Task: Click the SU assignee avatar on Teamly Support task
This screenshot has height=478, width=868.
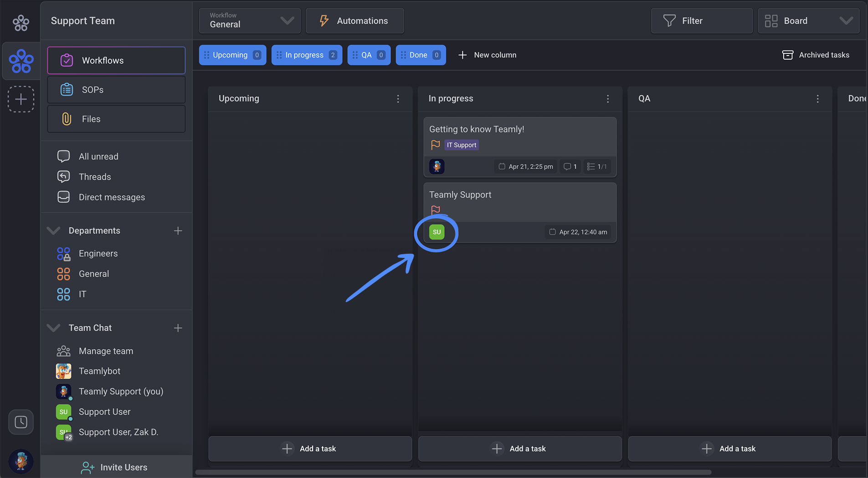Action: (437, 232)
